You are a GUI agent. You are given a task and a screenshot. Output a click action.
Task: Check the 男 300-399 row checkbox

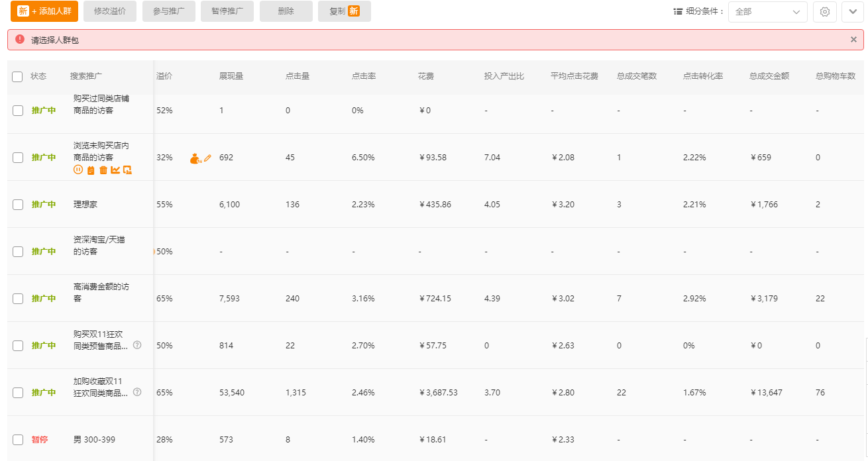pos(18,440)
